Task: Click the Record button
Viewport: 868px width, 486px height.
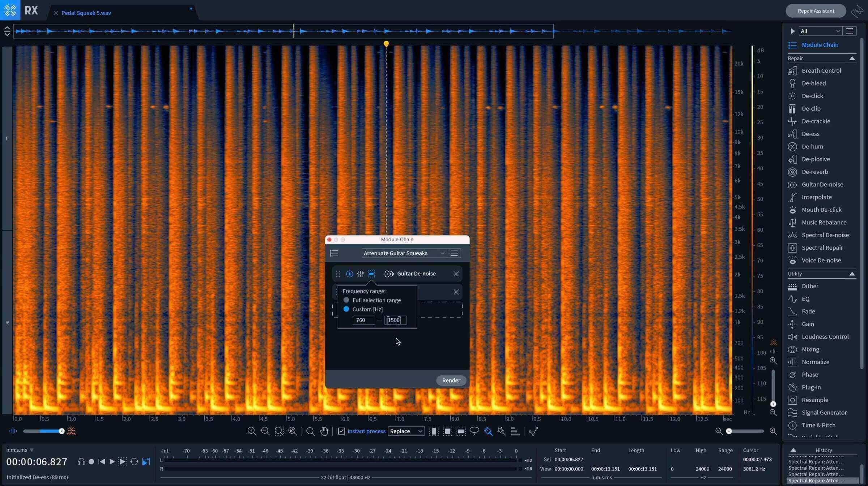Action: [x=92, y=461]
